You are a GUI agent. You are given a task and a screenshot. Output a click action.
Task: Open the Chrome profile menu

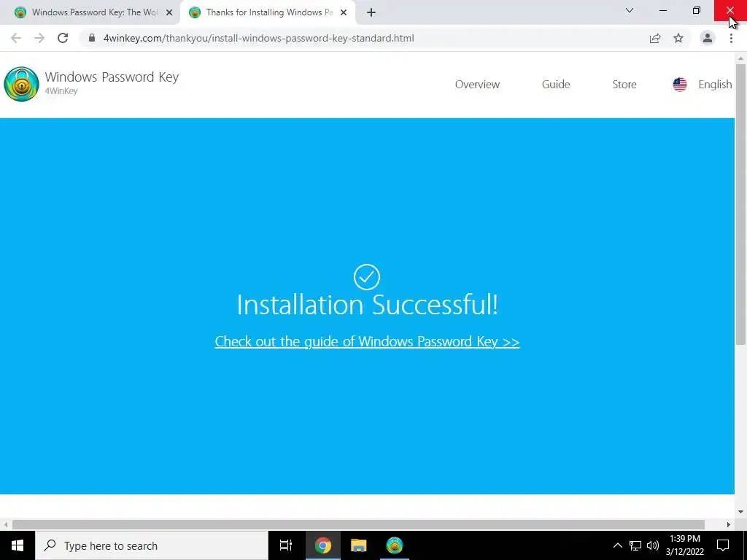(x=708, y=38)
